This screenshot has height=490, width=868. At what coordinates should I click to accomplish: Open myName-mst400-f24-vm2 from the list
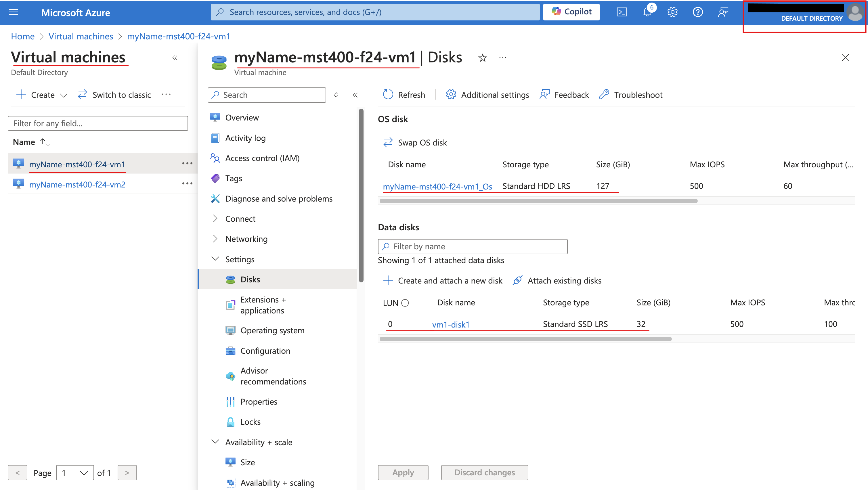point(77,184)
